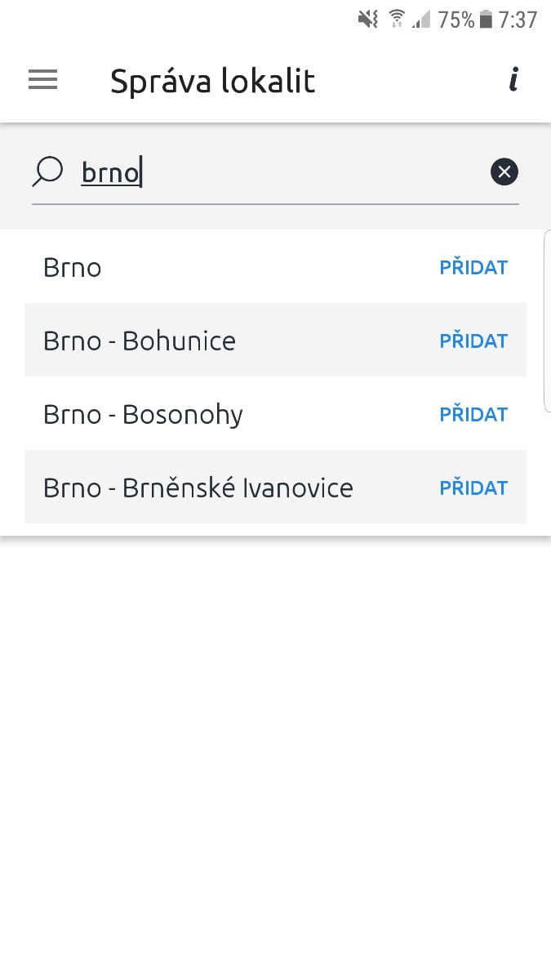The height and width of the screenshot is (980, 551).
Task: Add Brno using its PŘIDAT button
Action: (473, 267)
